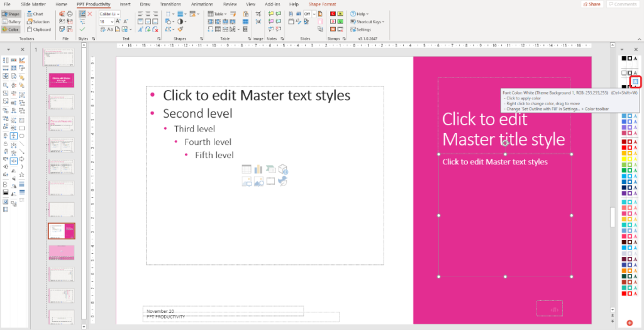Click the red C stamp icon

coord(333,14)
